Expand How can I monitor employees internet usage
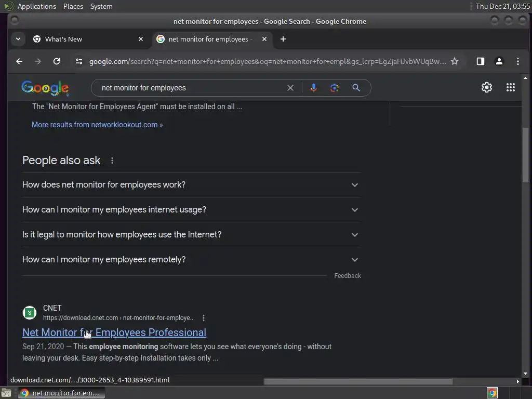The height and width of the screenshot is (399, 532). coord(192,210)
